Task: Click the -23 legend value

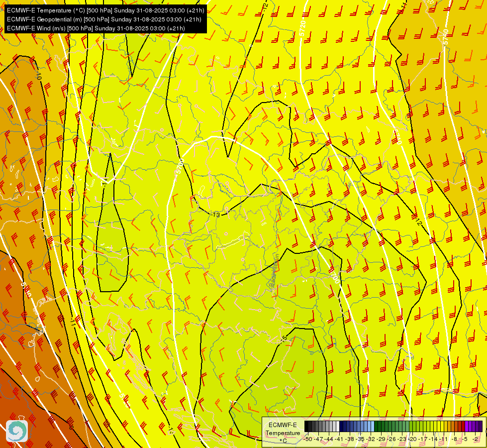Action: click(x=402, y=439)
